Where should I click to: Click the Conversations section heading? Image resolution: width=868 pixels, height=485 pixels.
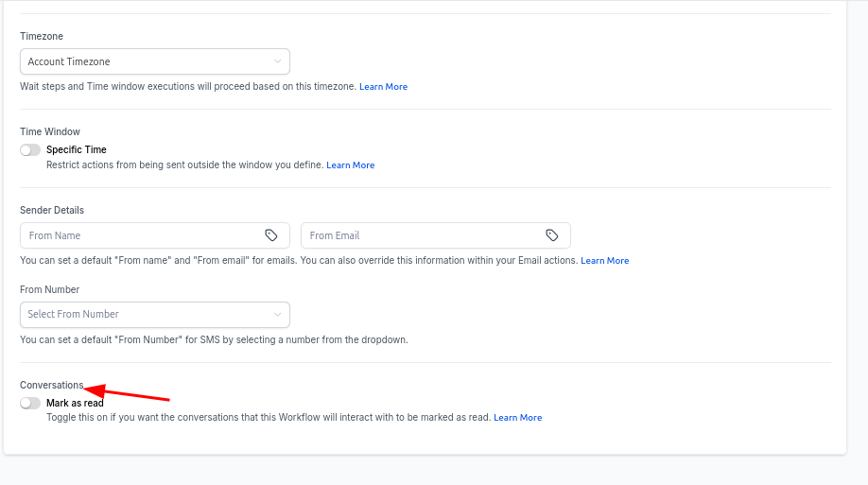click(x=51, y=385)
